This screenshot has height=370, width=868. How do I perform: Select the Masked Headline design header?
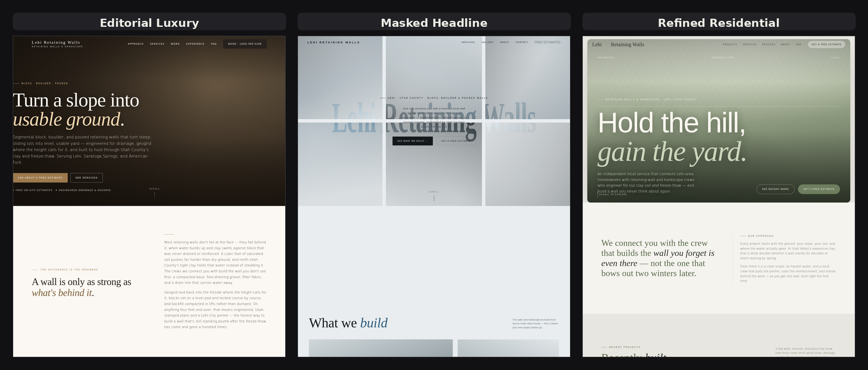pyautogui.click(x=434, y=23)
